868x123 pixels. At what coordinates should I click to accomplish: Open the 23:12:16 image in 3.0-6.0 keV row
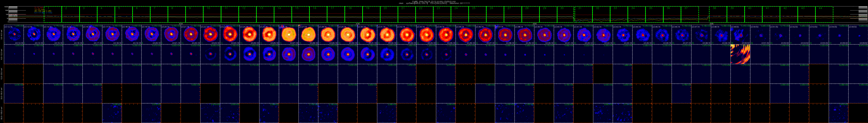[x=14, y=34]
